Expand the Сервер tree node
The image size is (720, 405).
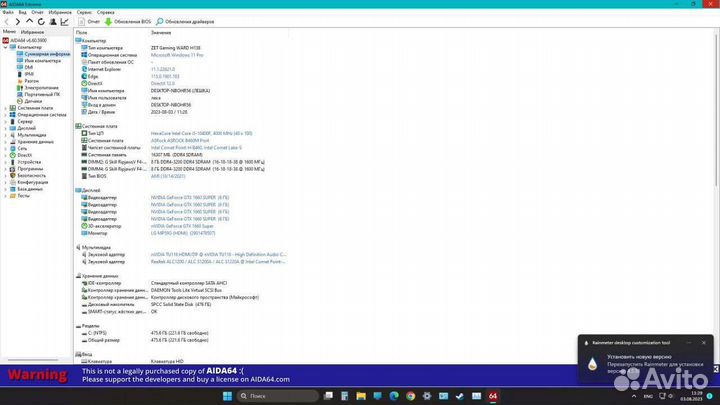coord(6,122)
